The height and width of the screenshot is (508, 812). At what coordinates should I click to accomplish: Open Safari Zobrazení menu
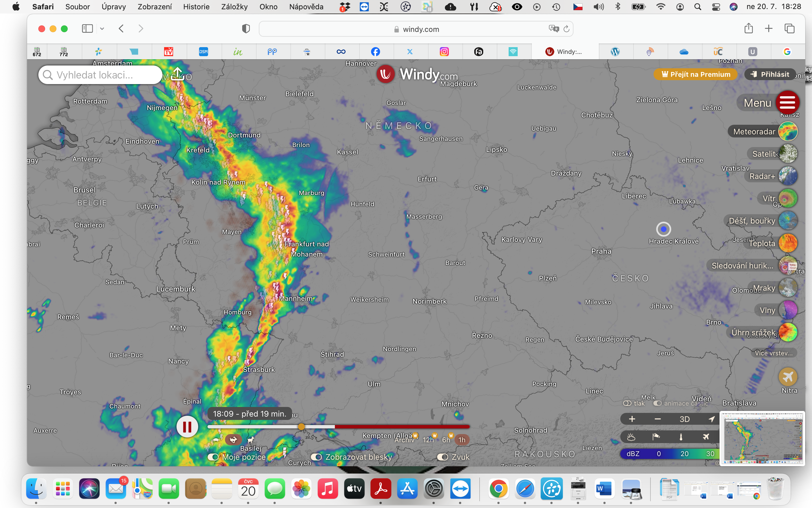point(155,7)
